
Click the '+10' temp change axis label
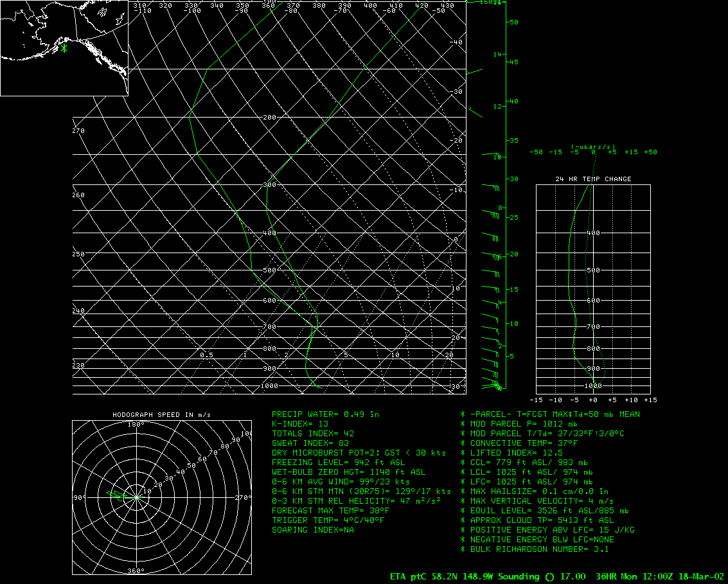pos(631,400)
